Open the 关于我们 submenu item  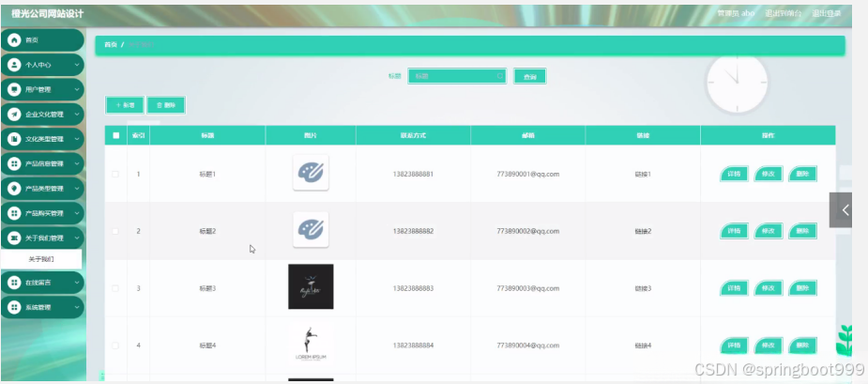click(x=41, y=259)
